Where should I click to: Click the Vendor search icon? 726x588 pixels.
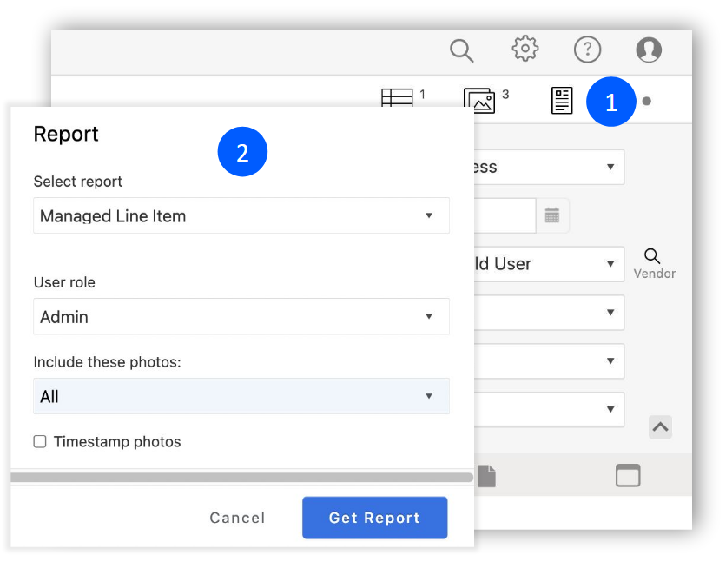click(x=653, y=256)
